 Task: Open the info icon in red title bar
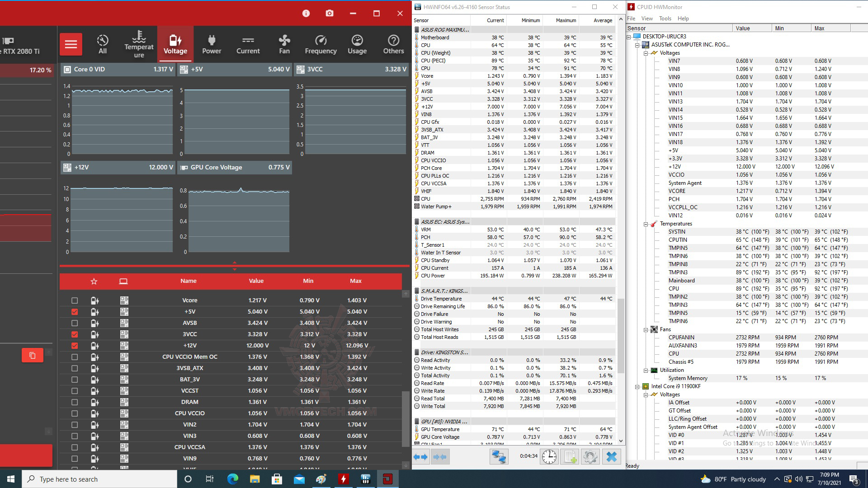[306, 14]
